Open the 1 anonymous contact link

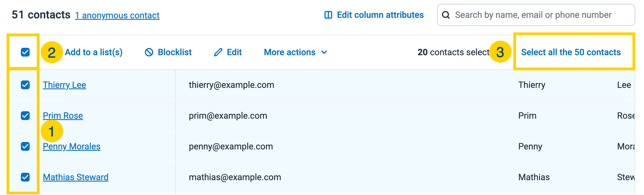(117, 15)
